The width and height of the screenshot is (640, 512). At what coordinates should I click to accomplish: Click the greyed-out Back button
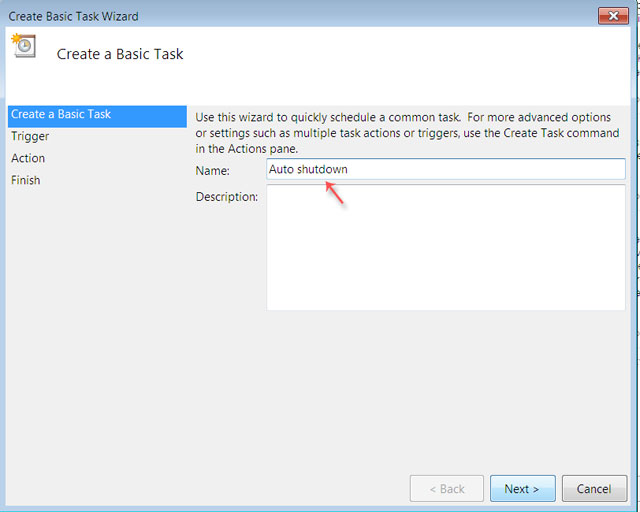click(x=447, y=489)
